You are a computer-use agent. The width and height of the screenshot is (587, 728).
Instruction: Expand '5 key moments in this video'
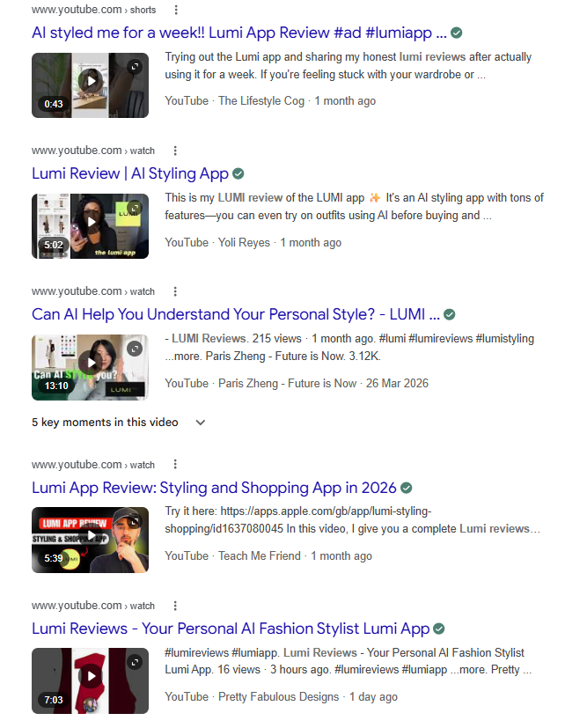pyautogui.click(x=119, y=423)
